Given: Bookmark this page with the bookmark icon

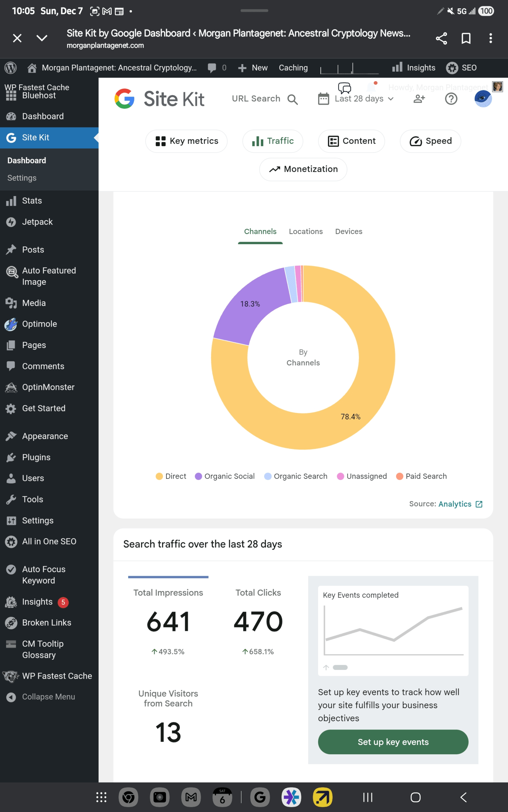Looking at the screenshot, I should 466,38.
